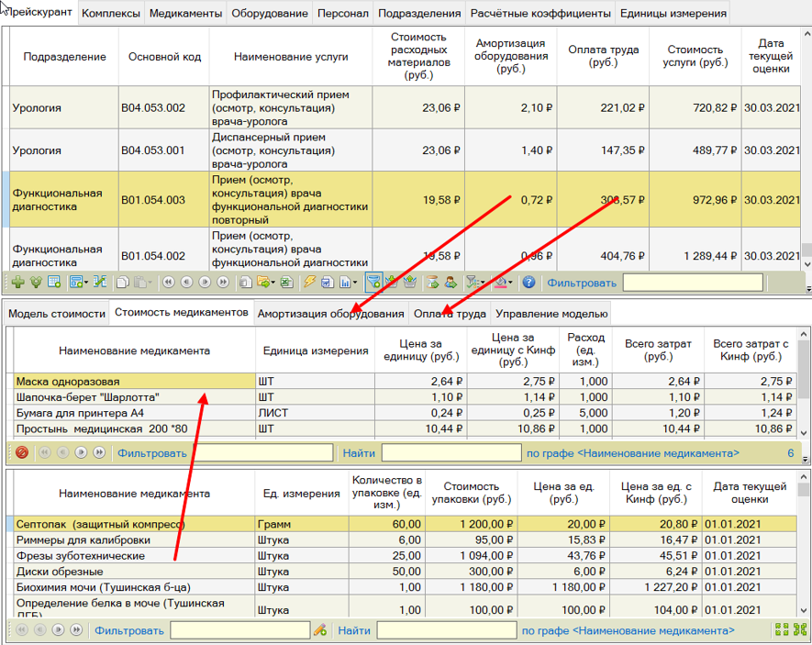Click the Найти search field in bottom toolbar
The height and width of the screenshot is (645, 812).
444,630
